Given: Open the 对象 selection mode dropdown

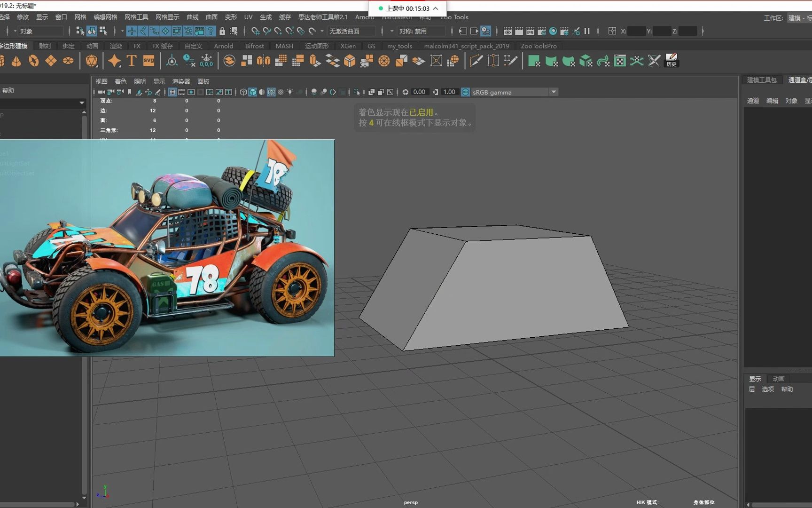Looking at the screenshot, I should click(x=40, y=31).
